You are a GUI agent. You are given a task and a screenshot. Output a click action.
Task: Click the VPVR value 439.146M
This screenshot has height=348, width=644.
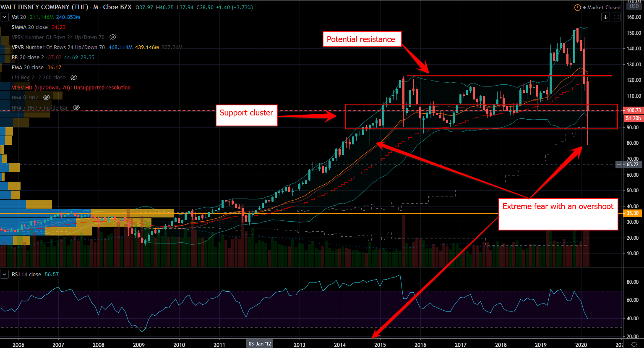(x=147, y=47)
